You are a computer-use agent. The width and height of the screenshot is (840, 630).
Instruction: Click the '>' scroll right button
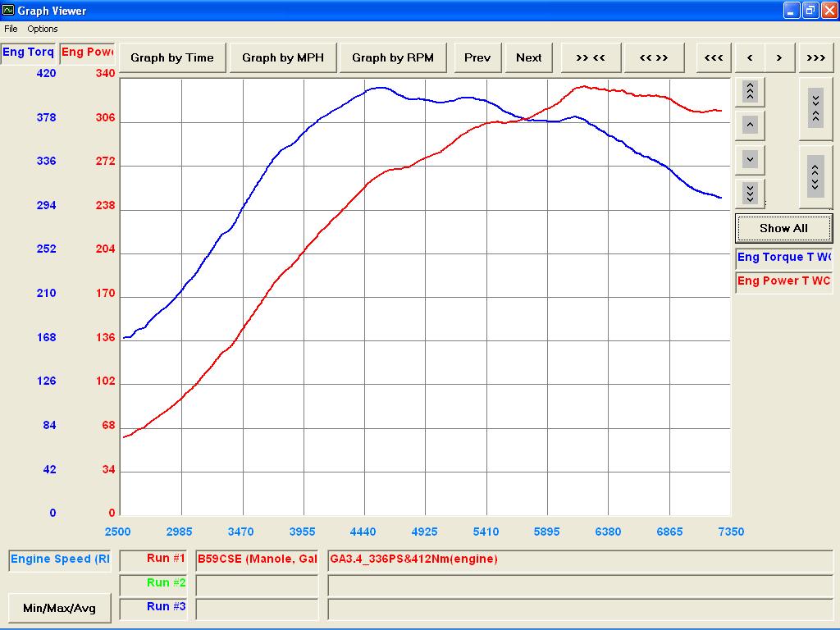[779, 58]
